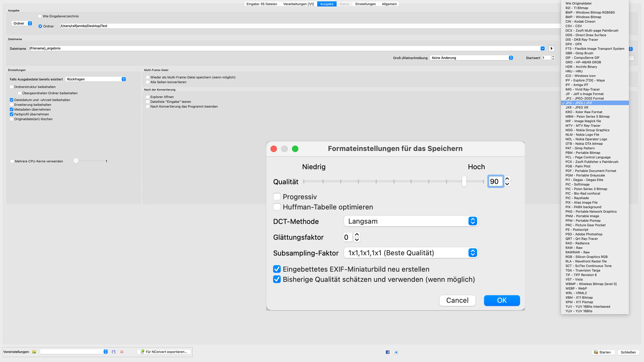Click the save preset floppy disk icon
This screenshot has width=644, height=362.
[114, 352]
